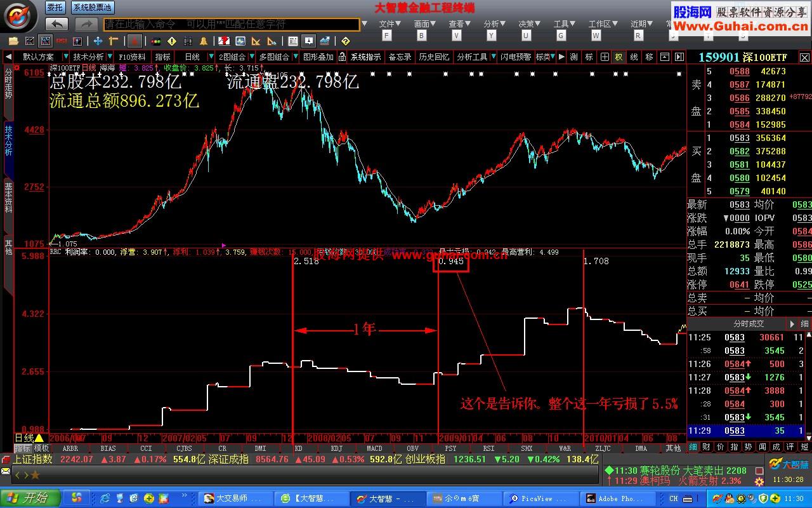Click the Windows 开始 start button
Viewport: 812px width, 508px height.
(x=30, y=498)
